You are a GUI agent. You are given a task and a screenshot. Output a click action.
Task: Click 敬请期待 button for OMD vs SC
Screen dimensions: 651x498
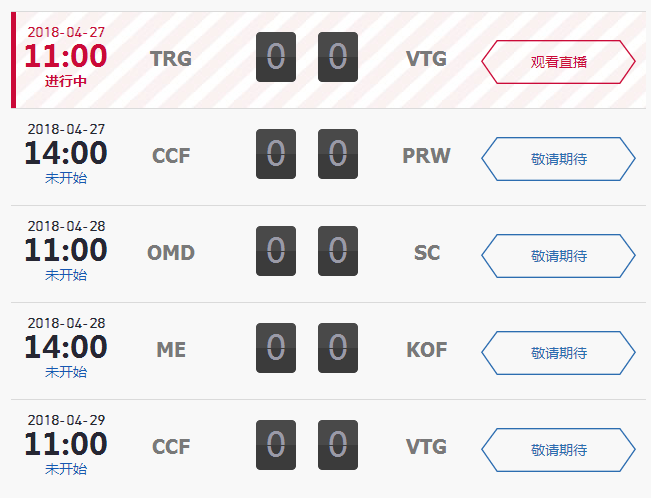pyautogui.click(x=558, y=256)
